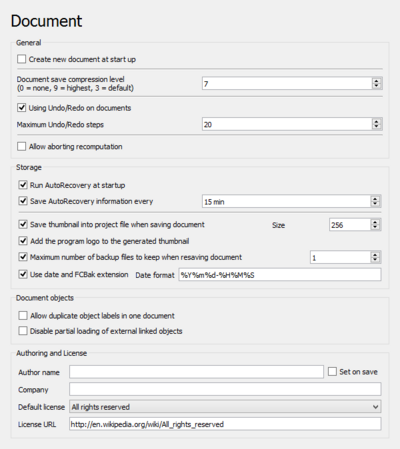Enable Create new document at start up
400x449 pixels.
click(x=22, y=59)
